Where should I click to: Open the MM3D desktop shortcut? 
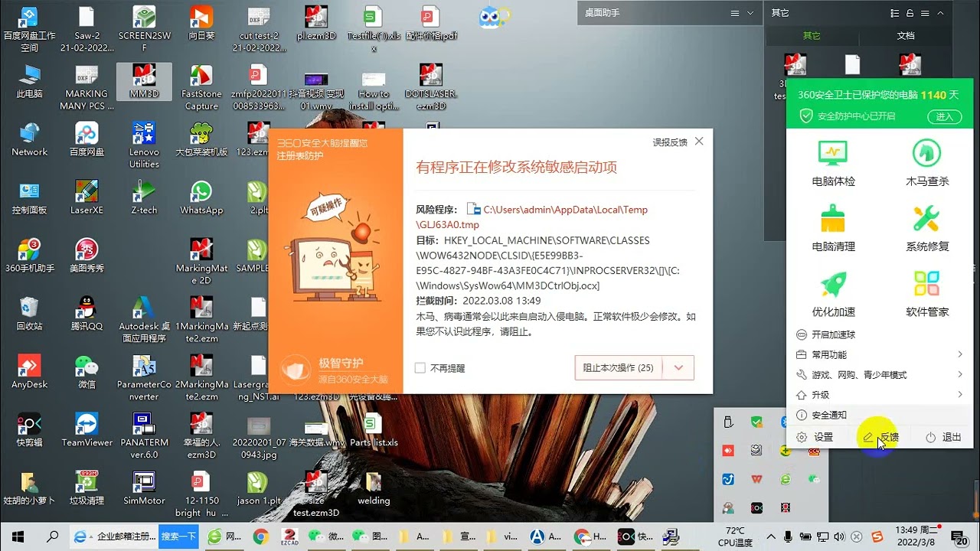tap(144, 82)
